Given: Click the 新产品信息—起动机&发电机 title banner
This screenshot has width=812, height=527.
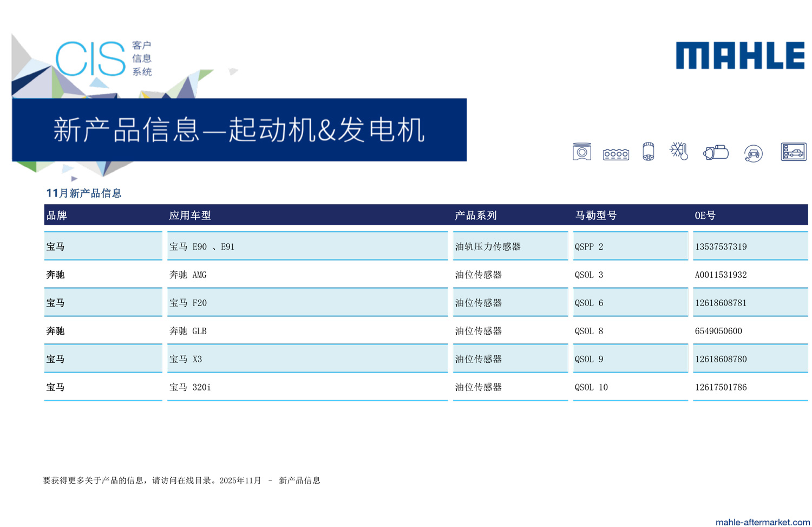Looking at the screenshot, I should [239, 130].
